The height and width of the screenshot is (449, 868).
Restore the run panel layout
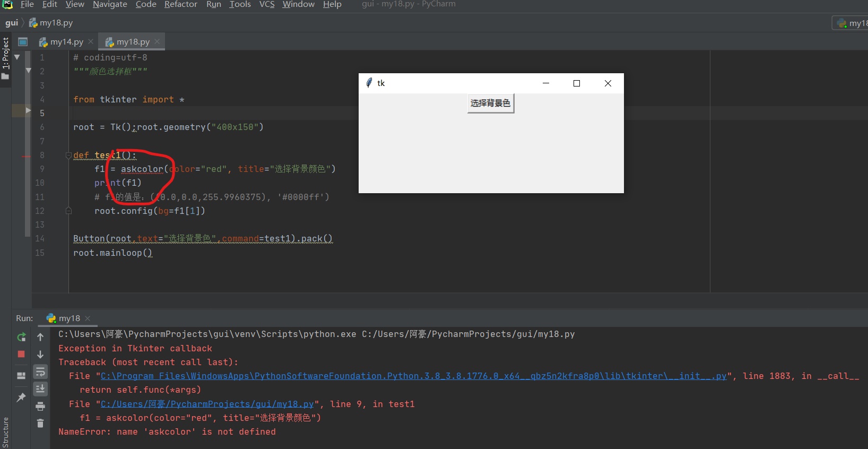(x=21, y=376)
